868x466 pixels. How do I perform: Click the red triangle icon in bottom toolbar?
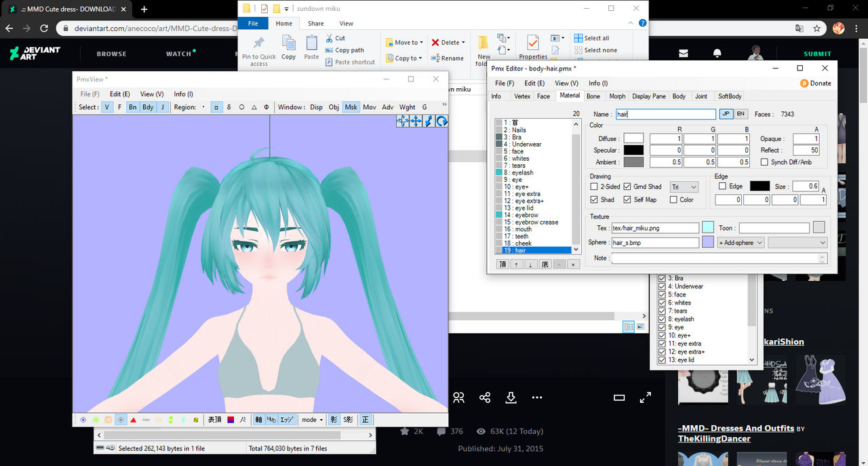coord(133,420)
